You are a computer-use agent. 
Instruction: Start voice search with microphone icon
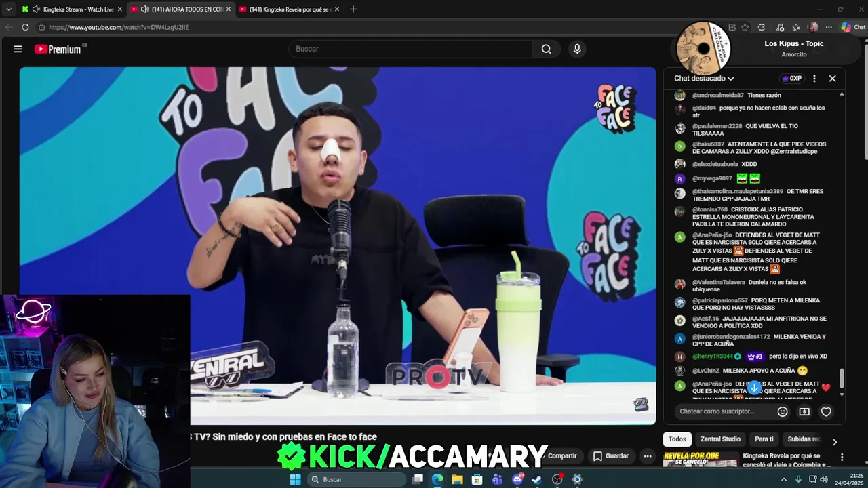click(577, 49)
